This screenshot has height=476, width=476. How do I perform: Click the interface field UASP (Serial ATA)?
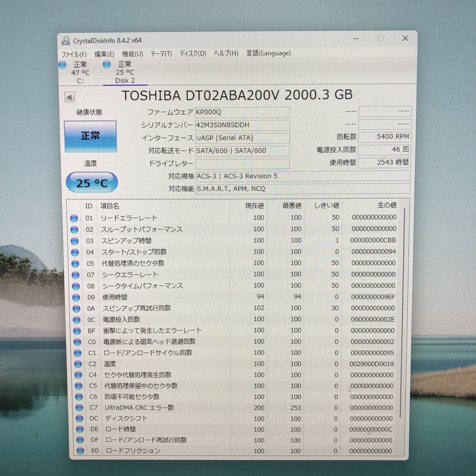point(242,138)
